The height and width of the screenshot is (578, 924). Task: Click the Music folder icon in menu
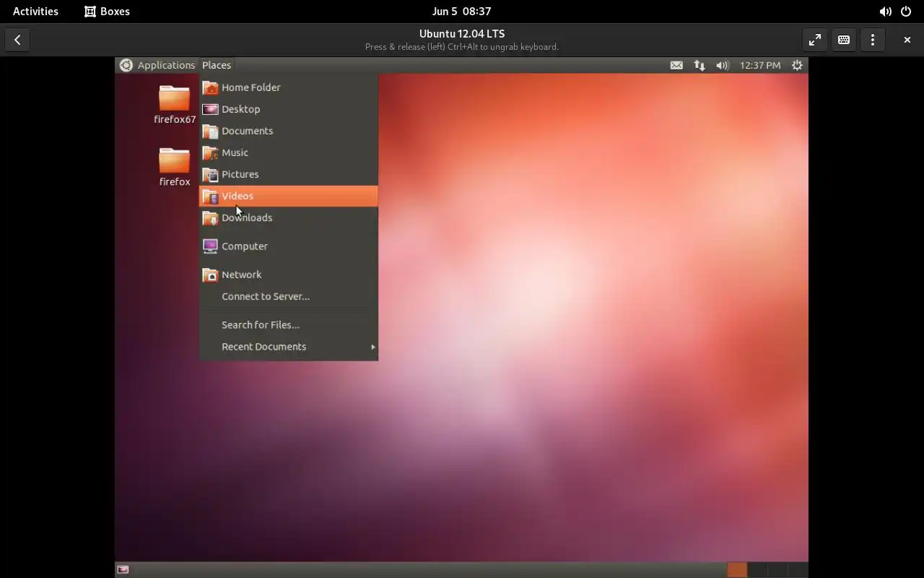210,152
